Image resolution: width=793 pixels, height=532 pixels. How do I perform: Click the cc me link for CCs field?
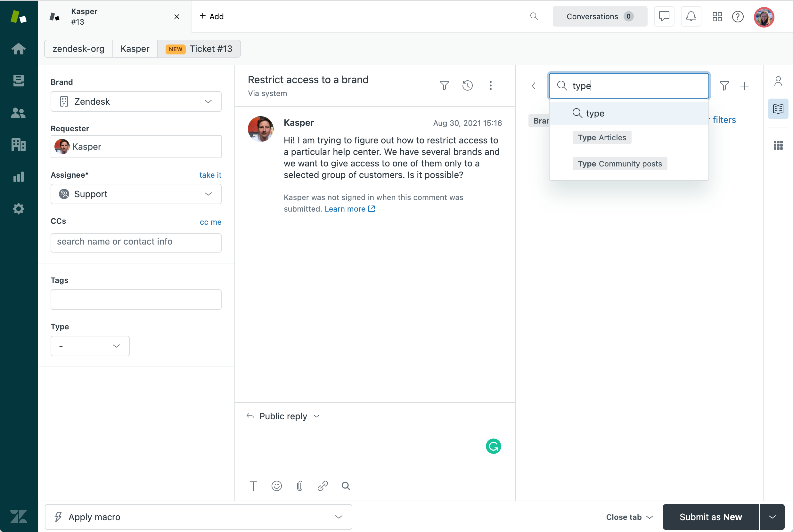(210, 222)
